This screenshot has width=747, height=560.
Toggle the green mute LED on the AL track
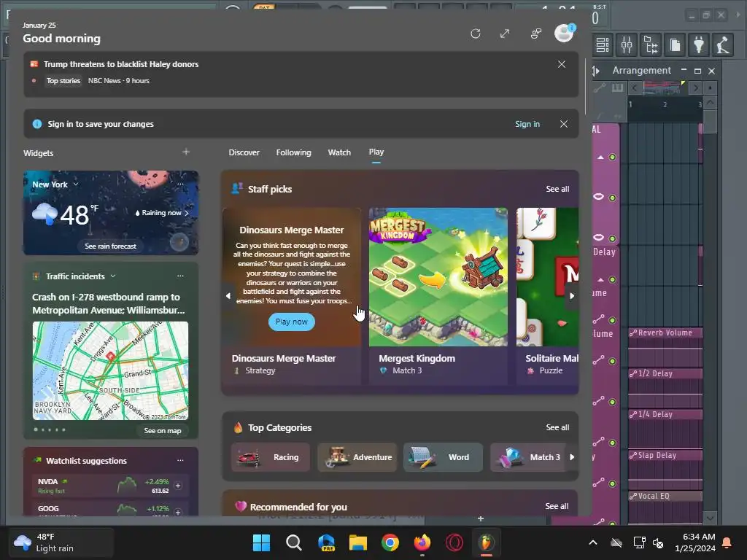pos(613,157)
